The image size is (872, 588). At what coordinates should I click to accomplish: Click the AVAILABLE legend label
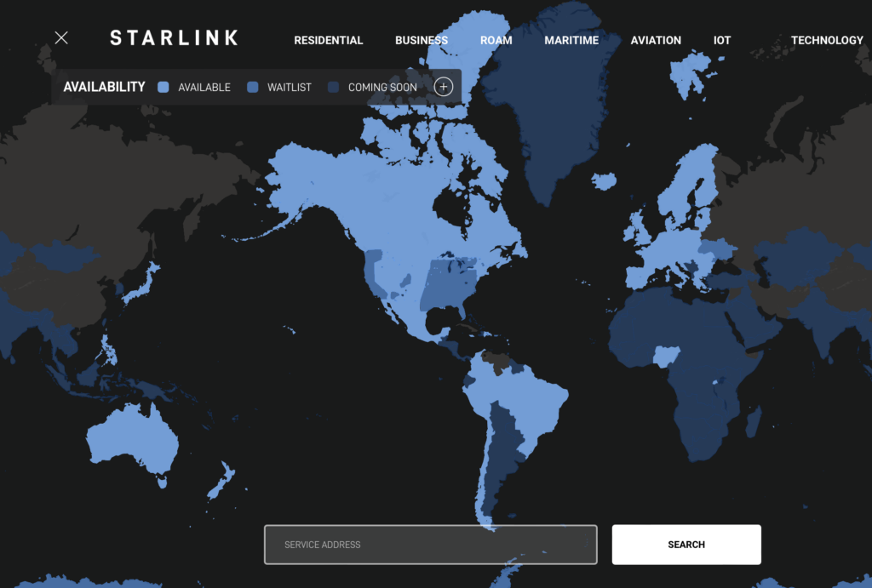pos(204,88)
